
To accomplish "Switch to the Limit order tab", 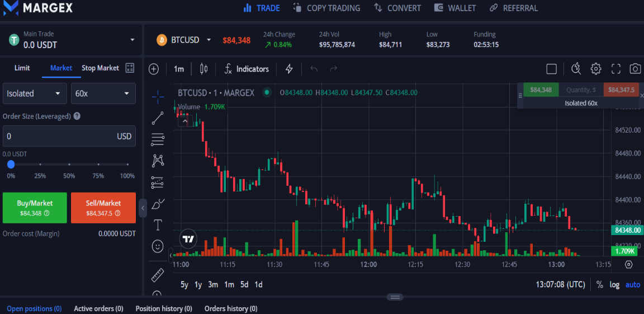I will 22,68.
